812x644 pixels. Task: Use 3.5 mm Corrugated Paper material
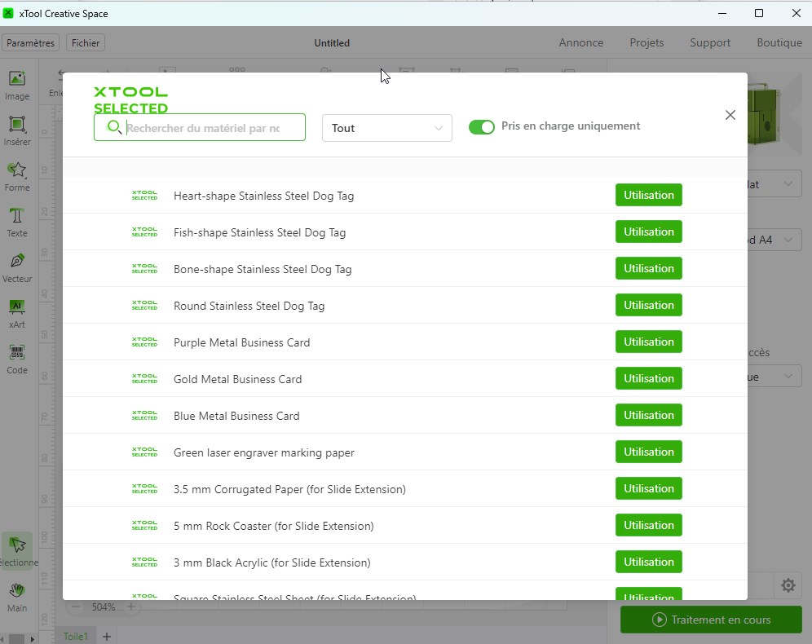[648, 488]
